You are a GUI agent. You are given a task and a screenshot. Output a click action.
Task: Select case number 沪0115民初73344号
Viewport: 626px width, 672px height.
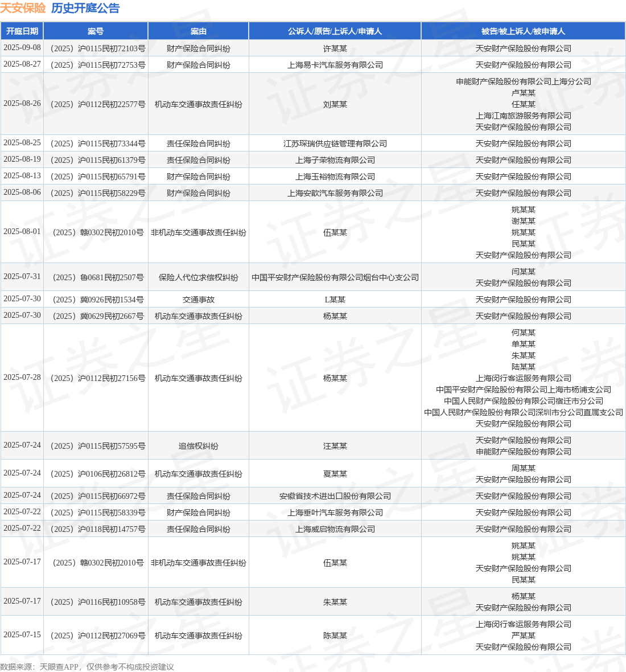click(x=98, y=144)
